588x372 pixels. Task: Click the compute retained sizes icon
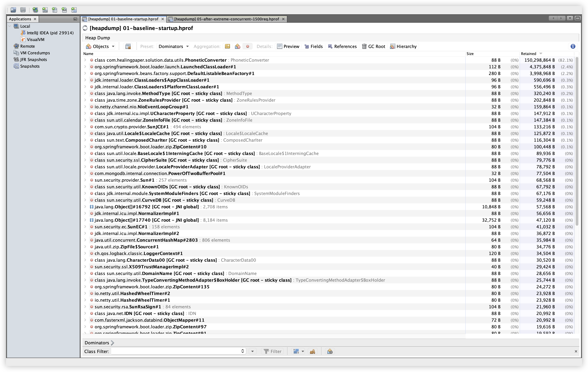pyautogui.click(x=128, y=46)
